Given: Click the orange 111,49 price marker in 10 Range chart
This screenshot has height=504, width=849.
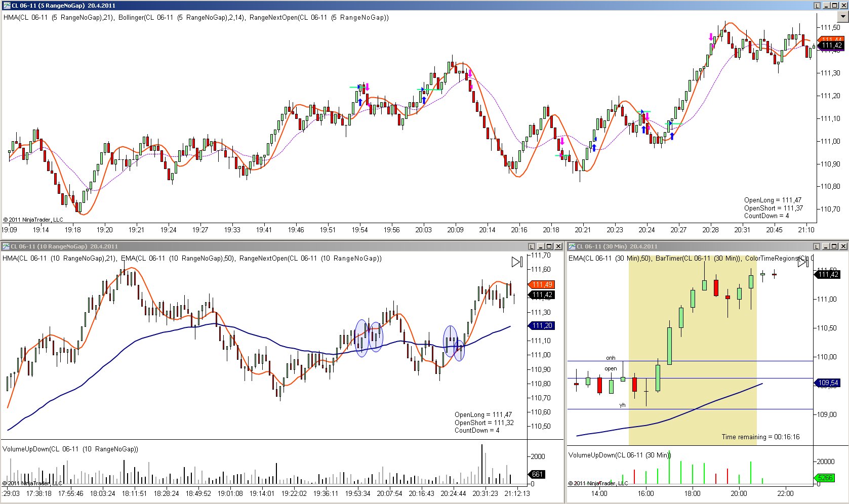Looking at the screenshot, I should point(542,284).
